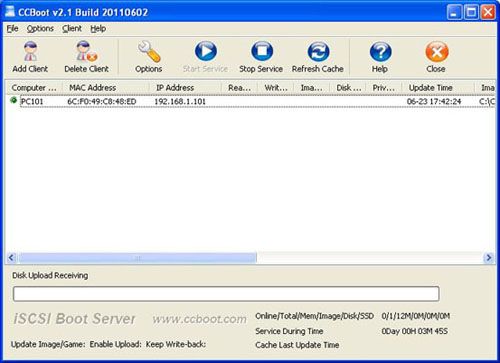Open Options with the wrench icon
500x363 pixels.
point(149,52)
